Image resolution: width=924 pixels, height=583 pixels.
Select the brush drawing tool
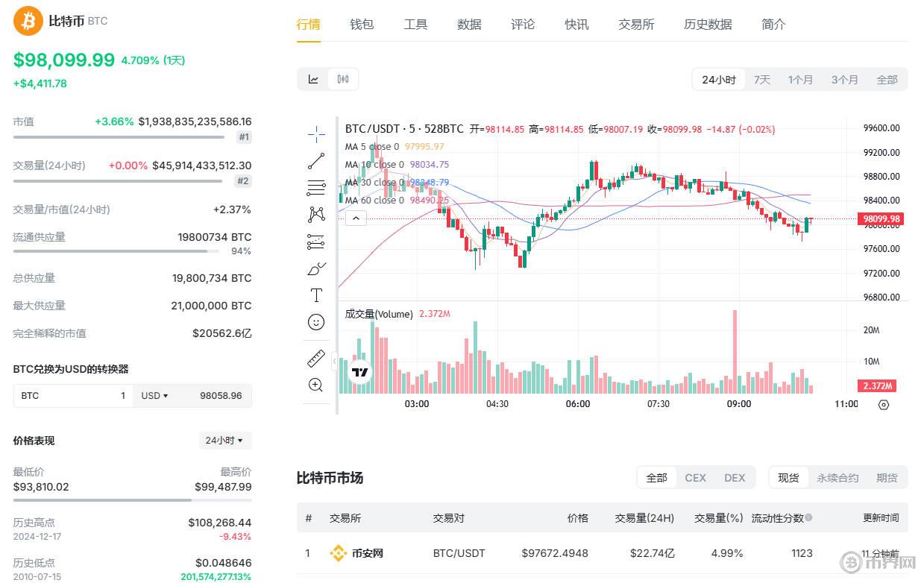pos(315,268)
